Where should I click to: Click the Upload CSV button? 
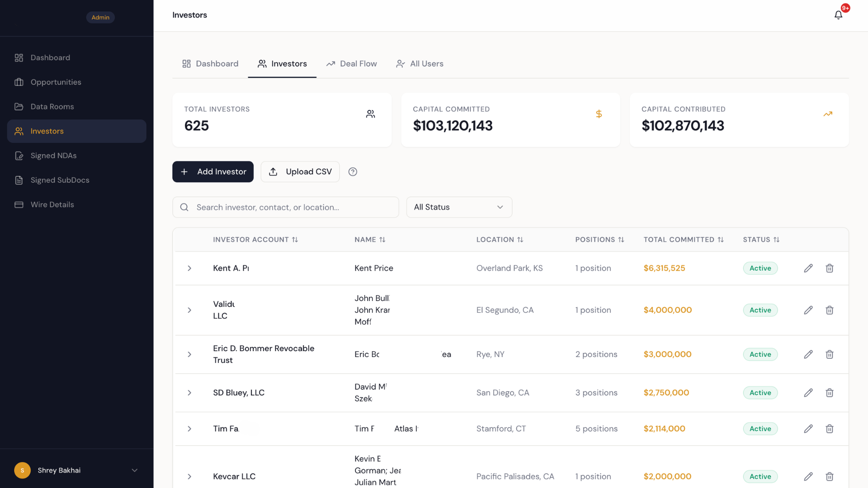(300, 172)
